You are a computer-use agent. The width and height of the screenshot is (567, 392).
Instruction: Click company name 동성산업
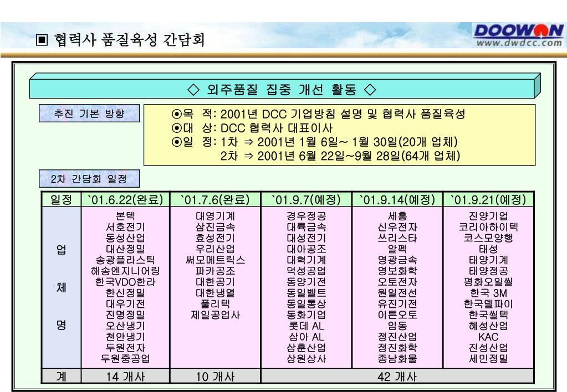(x=125, y=238)
